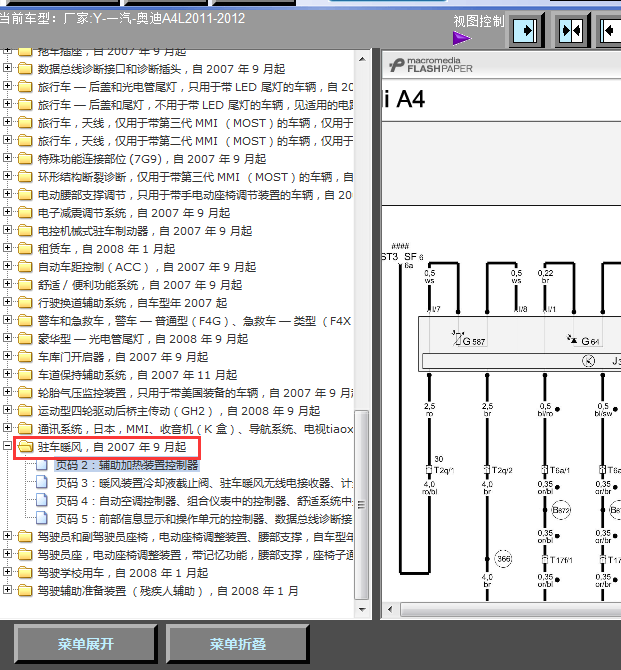Select 旅行车 — 后盖和光电管尾灯 entry
Viewport: 621px width, 670px height.
click(x=195, y=87)
